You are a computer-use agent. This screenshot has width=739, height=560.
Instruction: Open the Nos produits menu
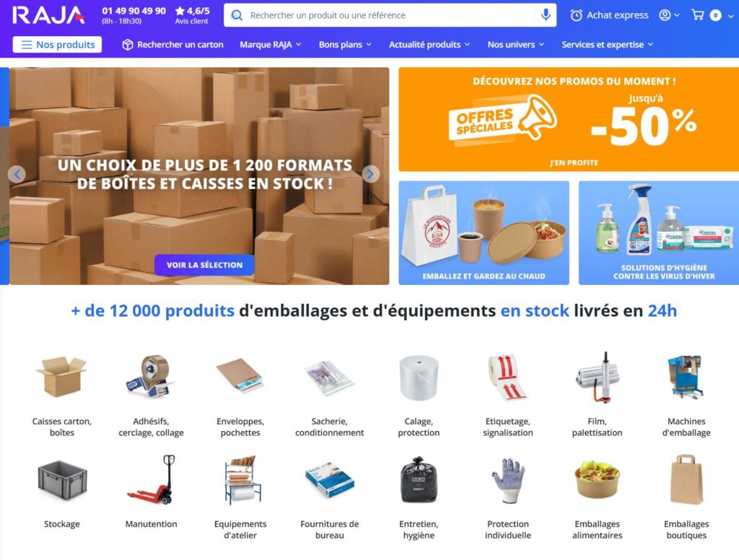coord(57,45)
